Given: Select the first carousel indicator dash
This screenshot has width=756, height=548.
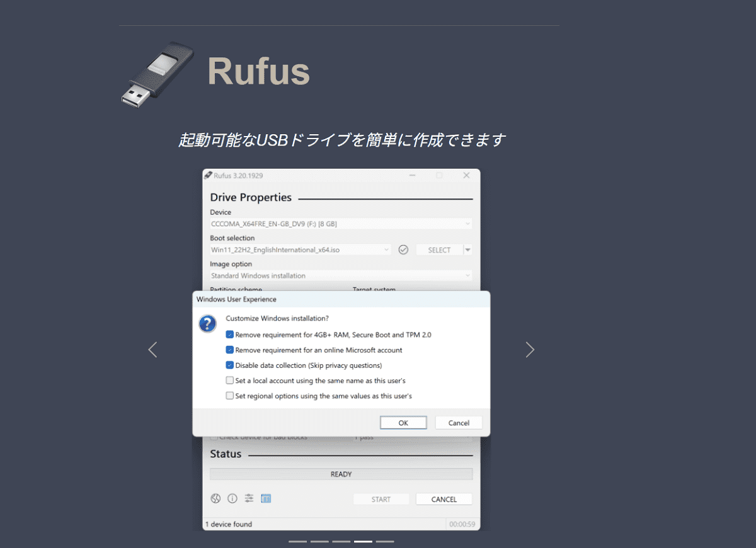Looking at the screenshot, I should [298, 541].
